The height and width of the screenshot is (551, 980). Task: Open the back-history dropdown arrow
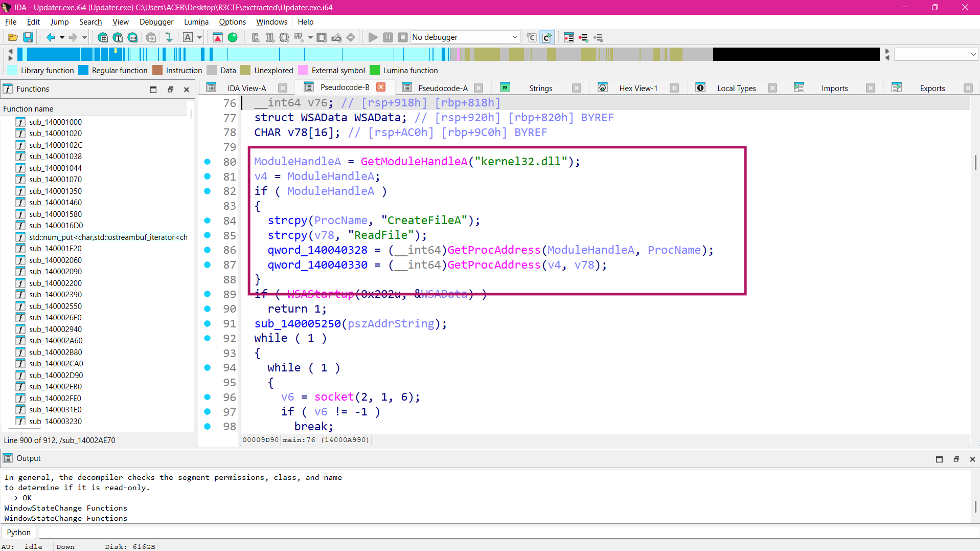click(x=62, y=37)
